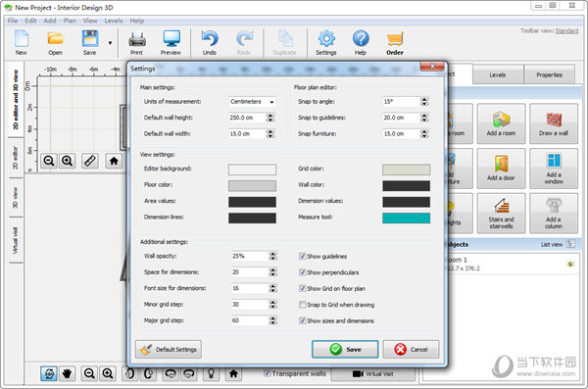Toggle room 1 visibility eye icon

pyautogui.click(x=570, y=265)
